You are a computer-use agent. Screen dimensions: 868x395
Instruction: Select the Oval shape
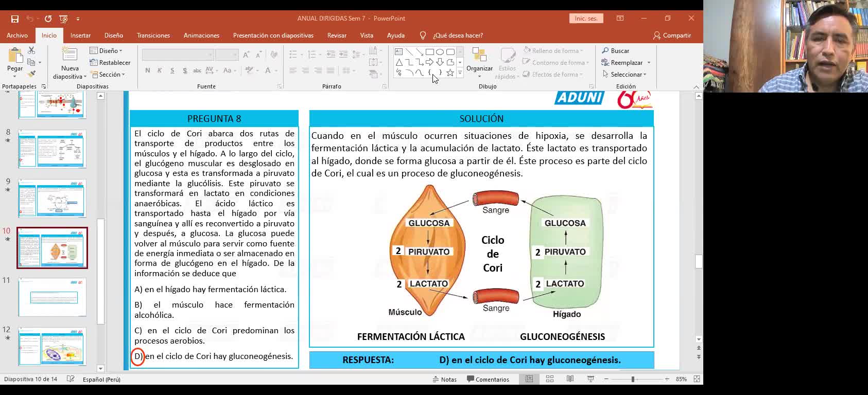click(440, 51)
